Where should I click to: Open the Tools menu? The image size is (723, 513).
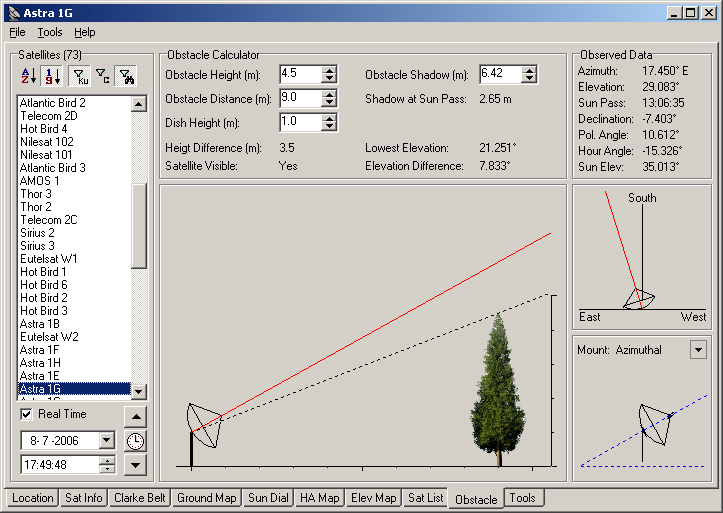pyautogui.click(x=50, y=32)
